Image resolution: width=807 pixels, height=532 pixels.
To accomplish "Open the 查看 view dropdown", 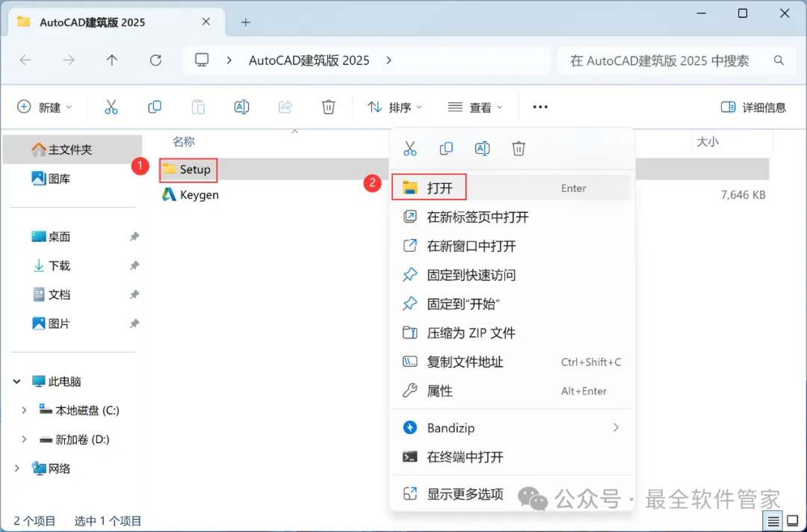I will [474, 107].
